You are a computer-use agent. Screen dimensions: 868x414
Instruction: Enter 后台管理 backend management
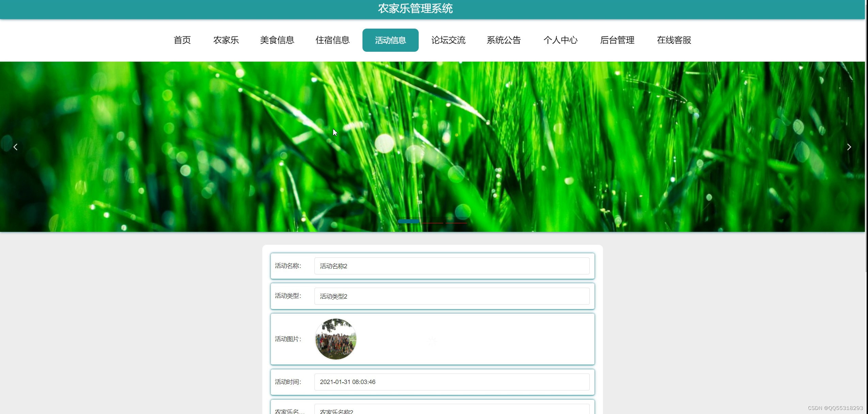(617, 40)
